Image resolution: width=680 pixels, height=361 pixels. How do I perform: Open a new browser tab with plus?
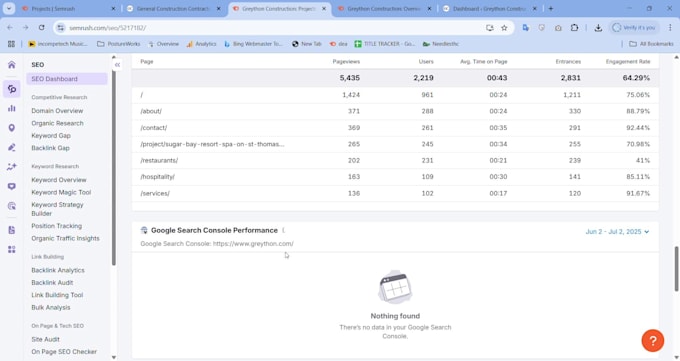click(x=551, y=9)
